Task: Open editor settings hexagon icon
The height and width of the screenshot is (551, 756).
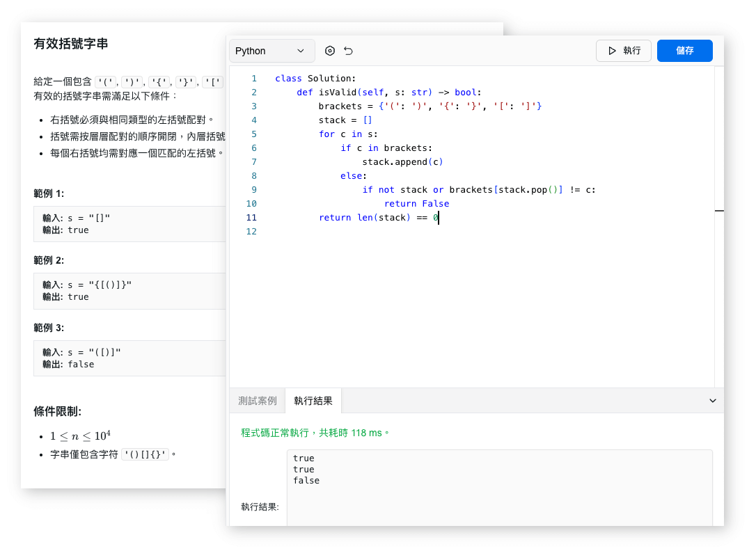Action: (330, 51)
